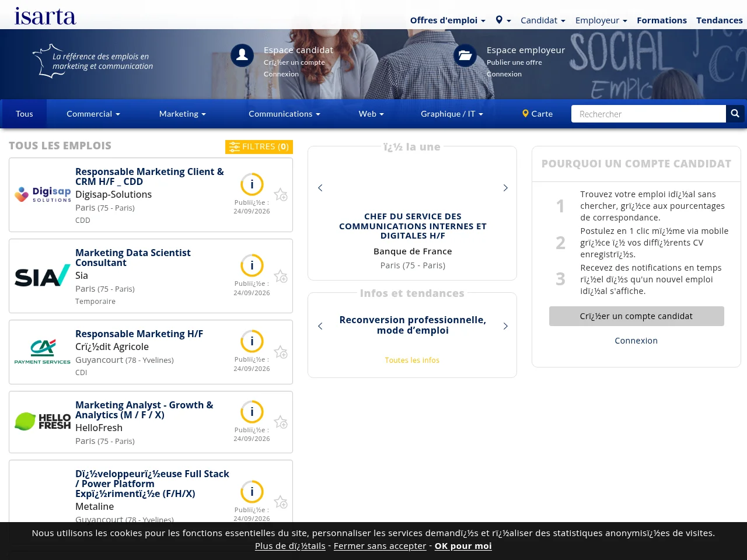Click the CA Payment Services logo
The height and width of the screenshot is (560, 747).
point(43,352)
